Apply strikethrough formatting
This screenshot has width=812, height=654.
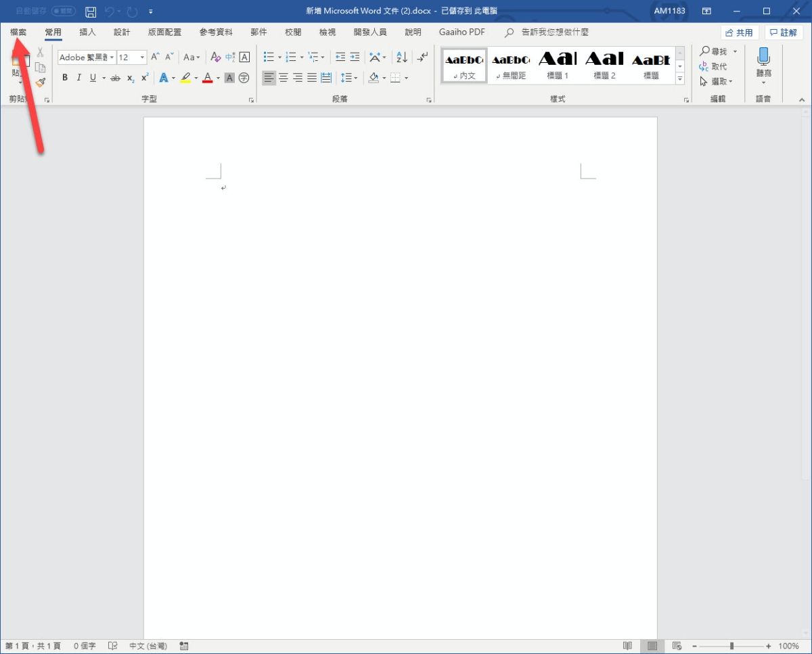tap(115, 78)
